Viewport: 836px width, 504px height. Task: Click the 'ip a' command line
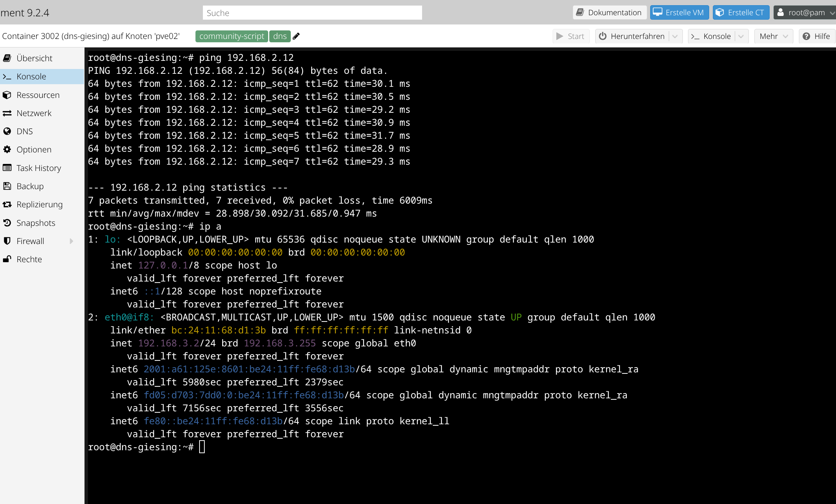[x=154, y=226]
